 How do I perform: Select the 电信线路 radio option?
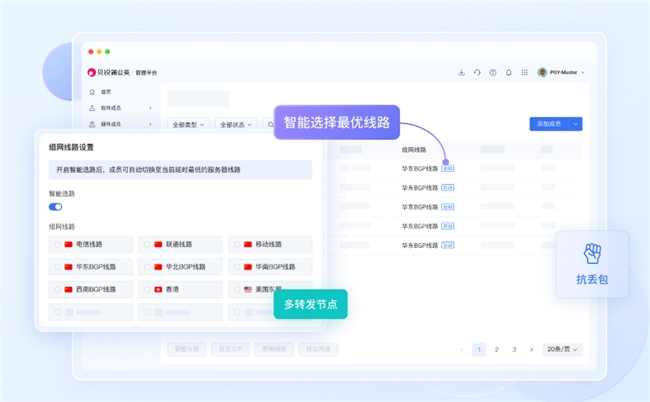pos(57,244)
